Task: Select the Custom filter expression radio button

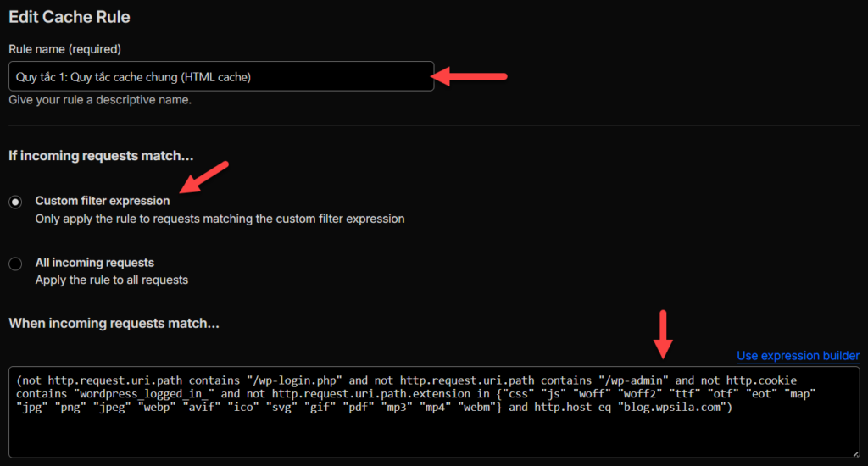Action: pos(15,202)
